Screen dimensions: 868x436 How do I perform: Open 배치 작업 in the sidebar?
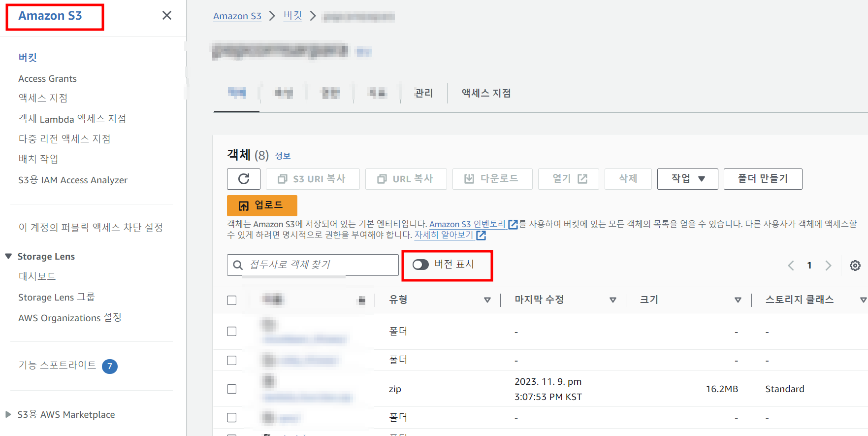38,159
